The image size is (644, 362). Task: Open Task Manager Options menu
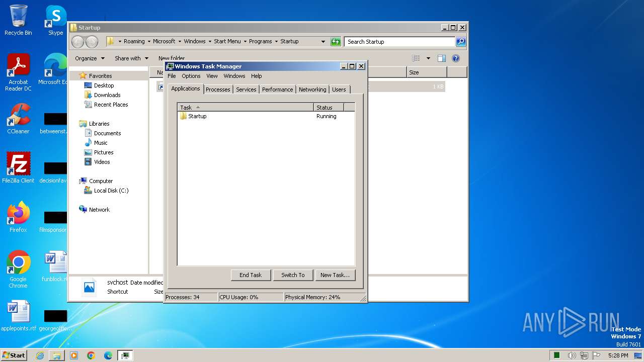[x=191, y=76]
